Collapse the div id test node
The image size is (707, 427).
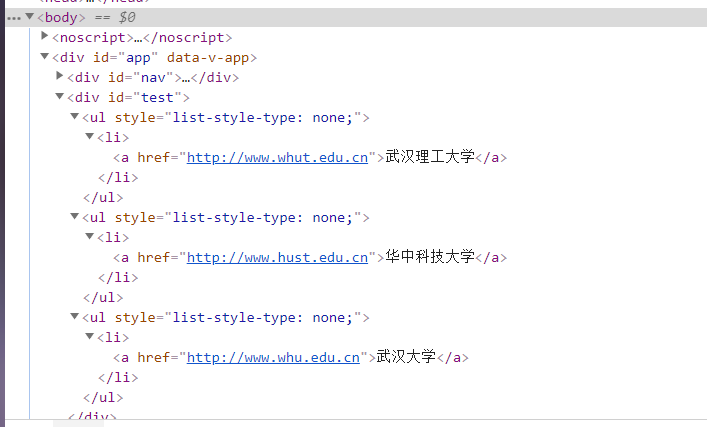click(x=60, y=96)
